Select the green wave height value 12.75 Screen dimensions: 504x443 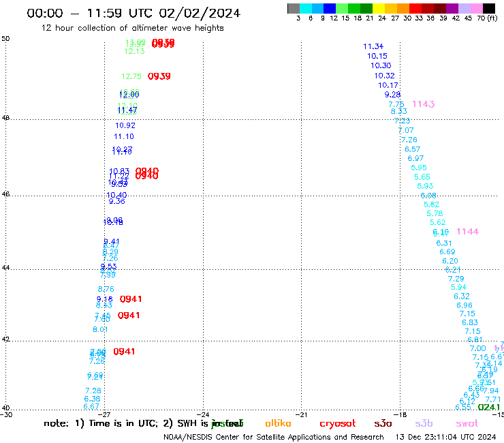131,76
